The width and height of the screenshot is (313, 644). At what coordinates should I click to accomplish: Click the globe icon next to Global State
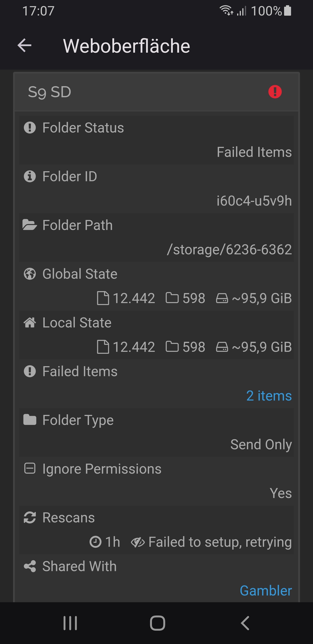(x=30, y=273)
